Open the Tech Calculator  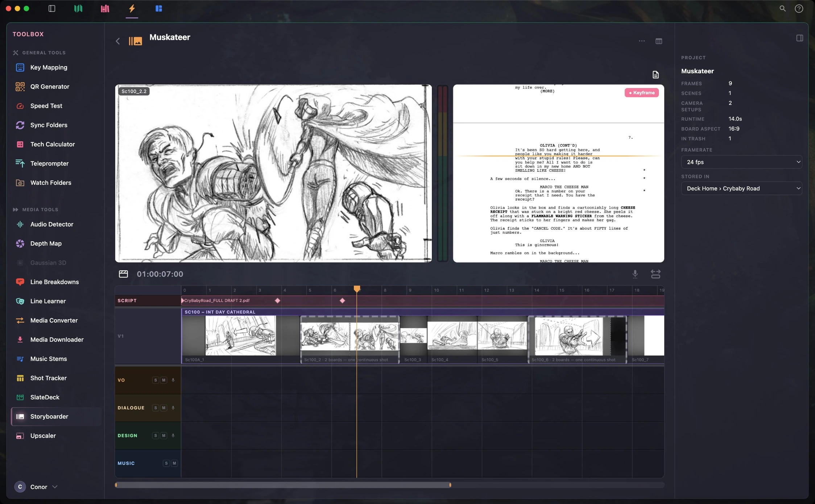56,144
